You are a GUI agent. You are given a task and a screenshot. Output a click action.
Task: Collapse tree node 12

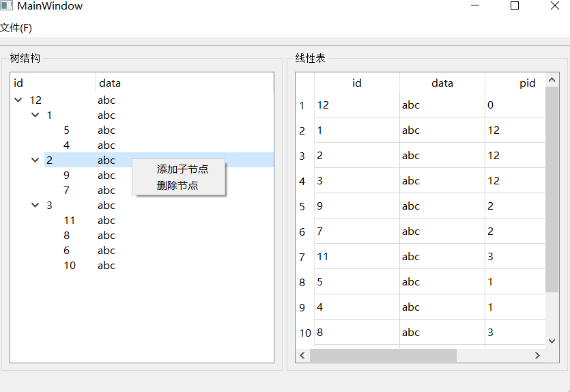pos(18,100)
